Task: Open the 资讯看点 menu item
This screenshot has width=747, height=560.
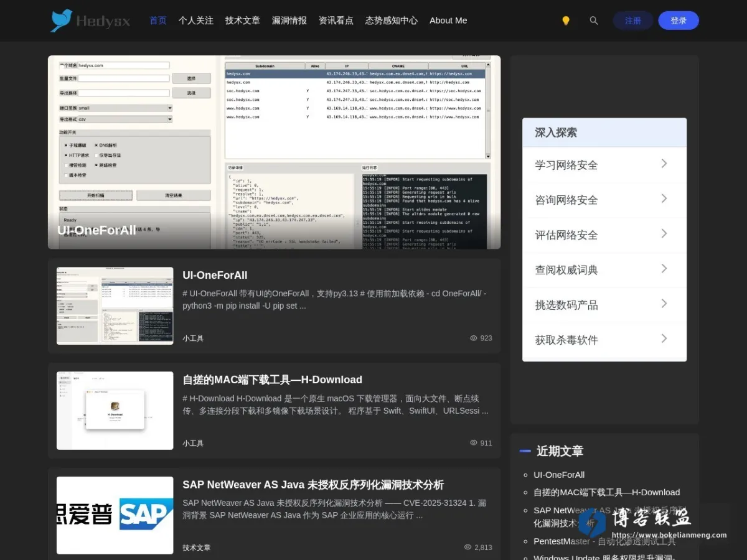Action: [x=336, y=21]
